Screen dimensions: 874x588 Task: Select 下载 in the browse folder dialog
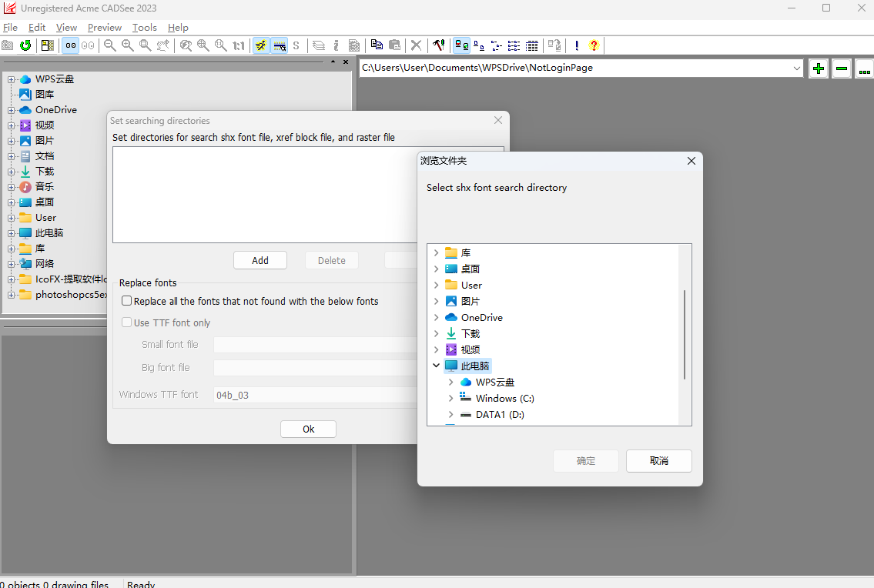[x=470, y=333]
